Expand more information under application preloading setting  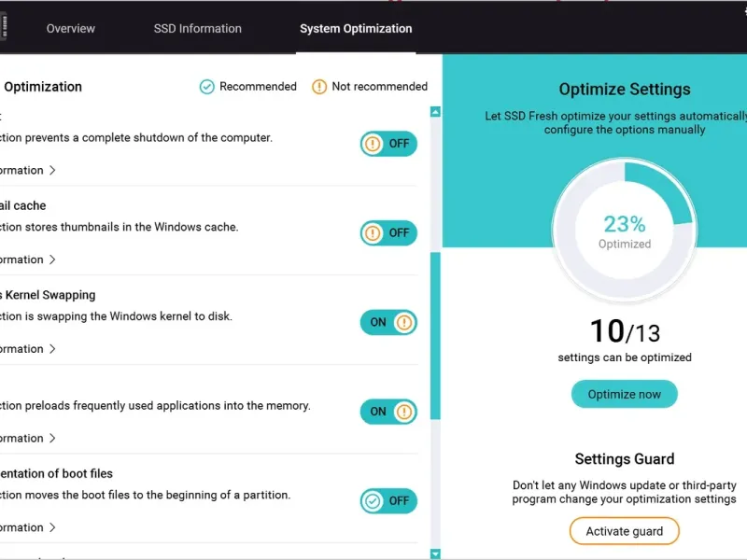pyautogui.click(x=28, y=438)
